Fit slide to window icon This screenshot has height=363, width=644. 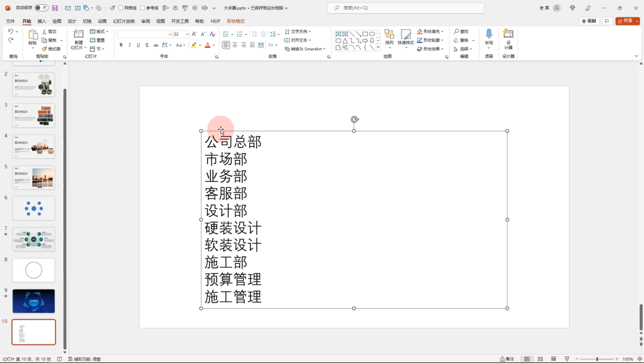(639, 359)
